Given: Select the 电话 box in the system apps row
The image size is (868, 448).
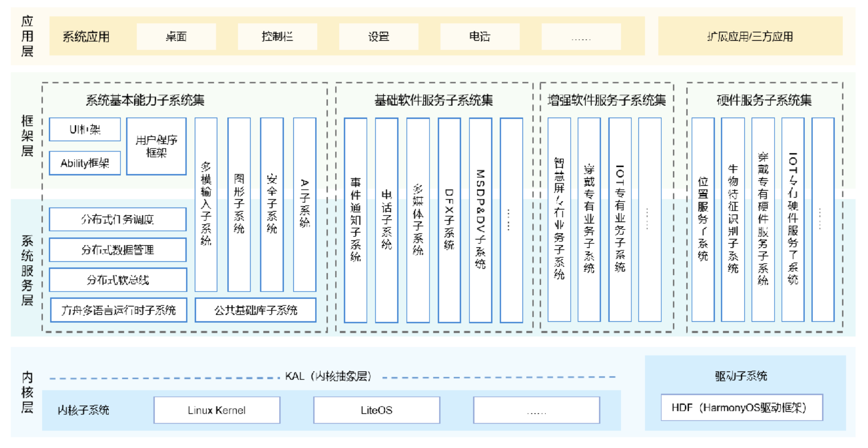Looking at the screenshot, I should [479, 36].
